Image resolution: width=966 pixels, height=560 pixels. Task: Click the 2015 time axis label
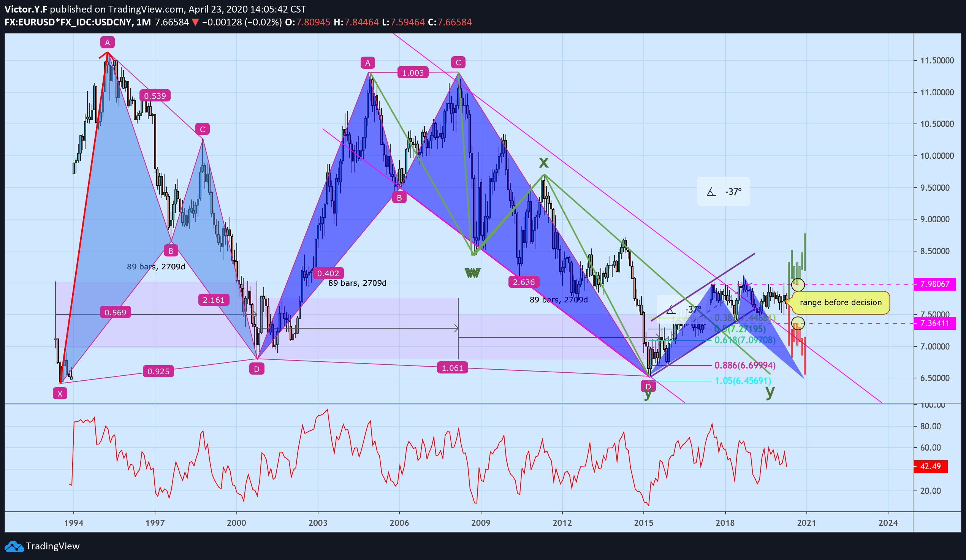[x=644, y=523]
